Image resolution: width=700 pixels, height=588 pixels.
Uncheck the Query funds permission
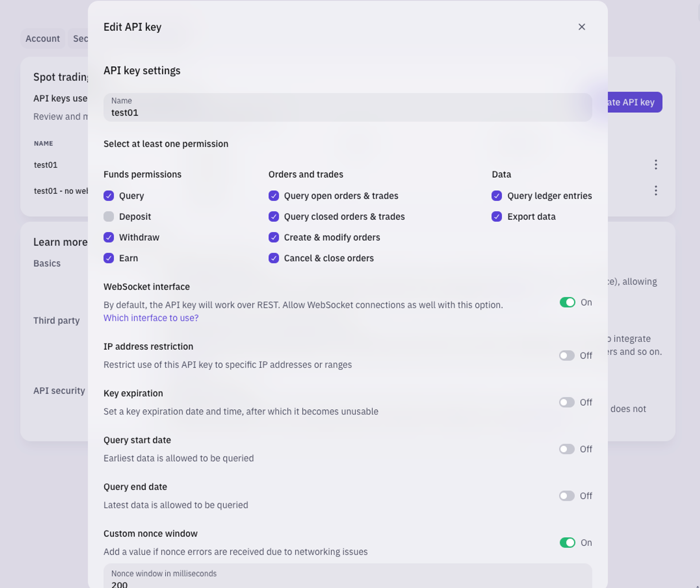coord(108,196)
